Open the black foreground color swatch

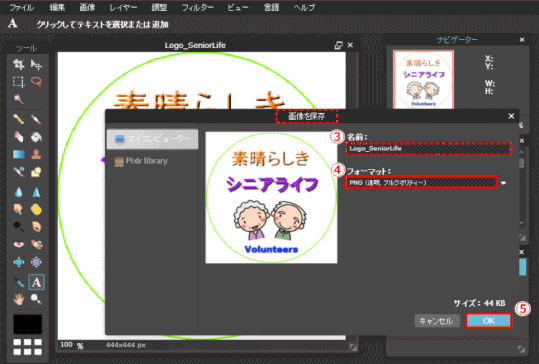28,324
